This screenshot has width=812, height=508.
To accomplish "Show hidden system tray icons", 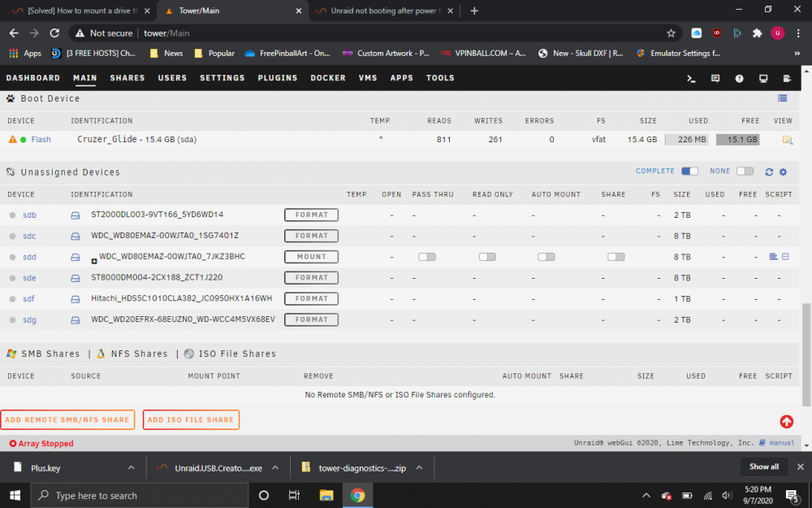I will 646,496.
